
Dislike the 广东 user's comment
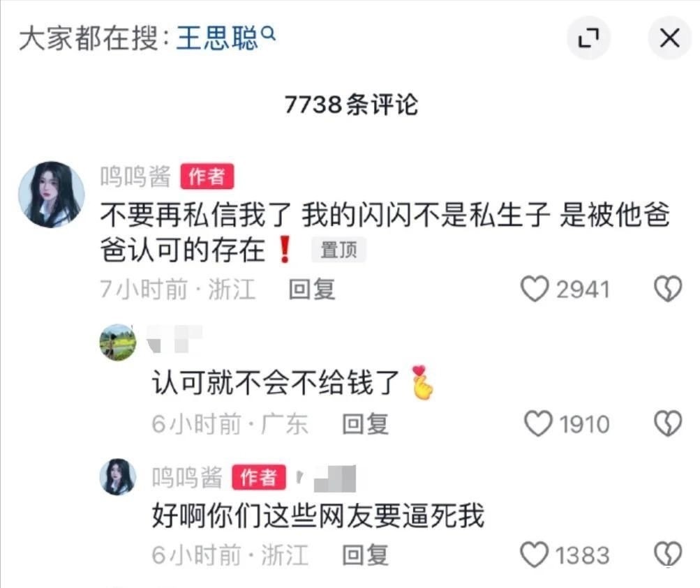[668, 423]
